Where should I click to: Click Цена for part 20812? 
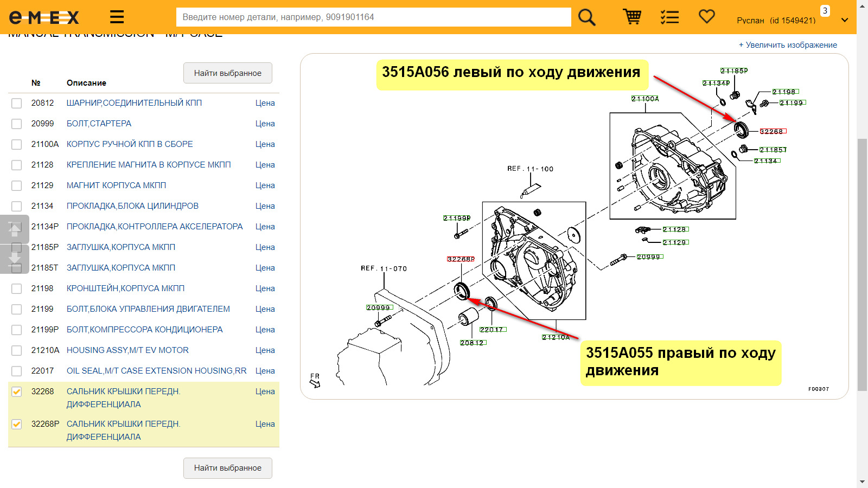click(x=265, y=103)
